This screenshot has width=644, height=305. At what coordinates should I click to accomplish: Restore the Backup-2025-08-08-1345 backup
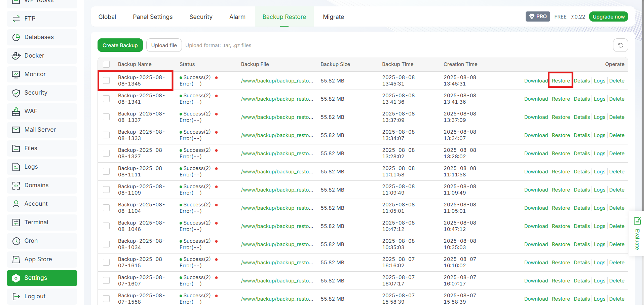(560, 80)
